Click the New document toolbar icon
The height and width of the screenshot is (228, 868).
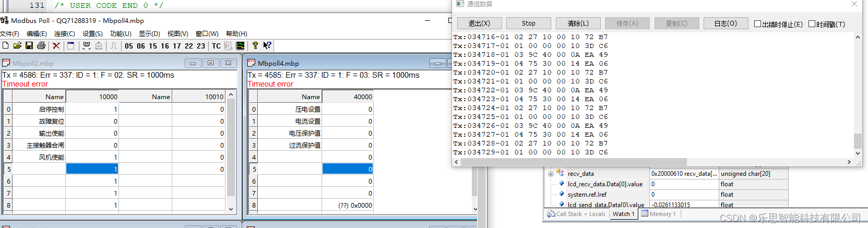[x=5, y=46]
